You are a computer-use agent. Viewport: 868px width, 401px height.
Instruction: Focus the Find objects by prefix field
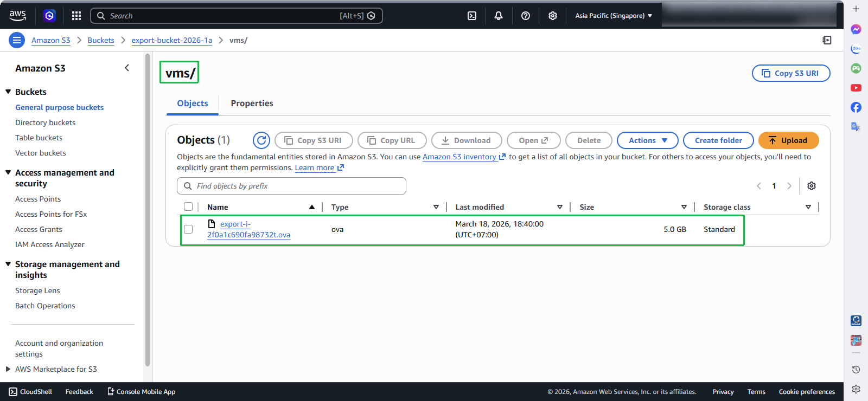pyautogui.click(x=291, y=186)
